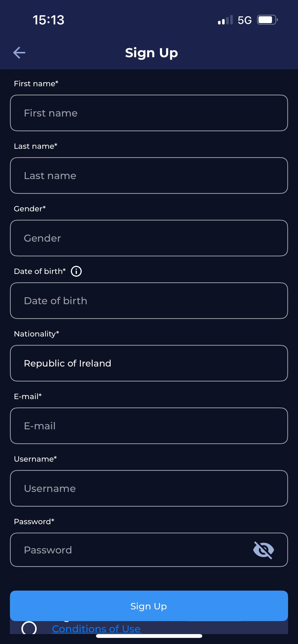Change Nationality from Republic of Ireland
The image size is (298, 644).
(x=149, y=363)
